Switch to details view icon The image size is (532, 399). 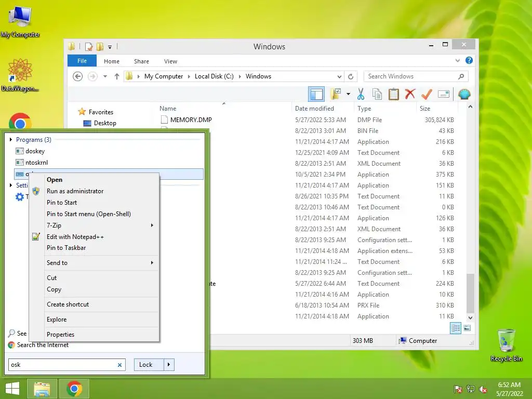coord(455,328)
